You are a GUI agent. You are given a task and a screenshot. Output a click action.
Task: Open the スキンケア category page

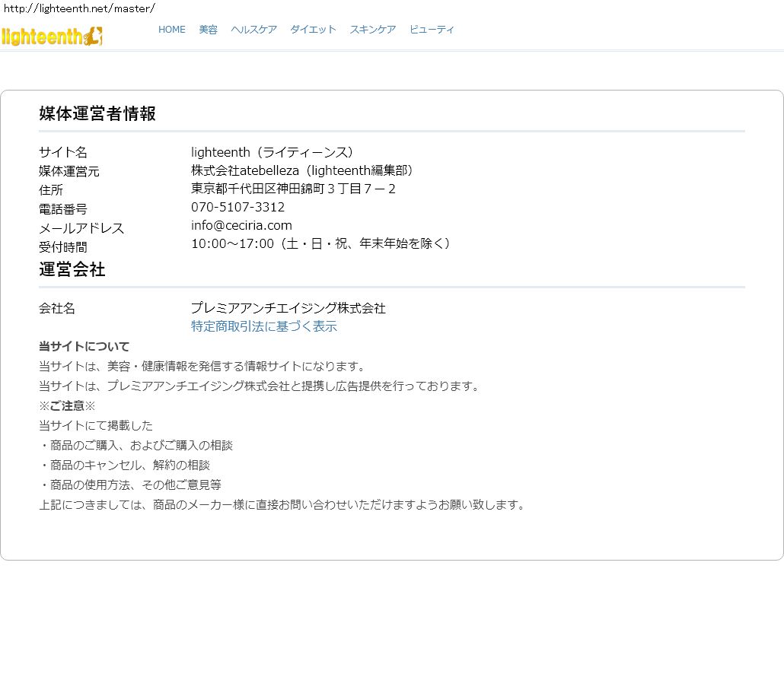372,30
